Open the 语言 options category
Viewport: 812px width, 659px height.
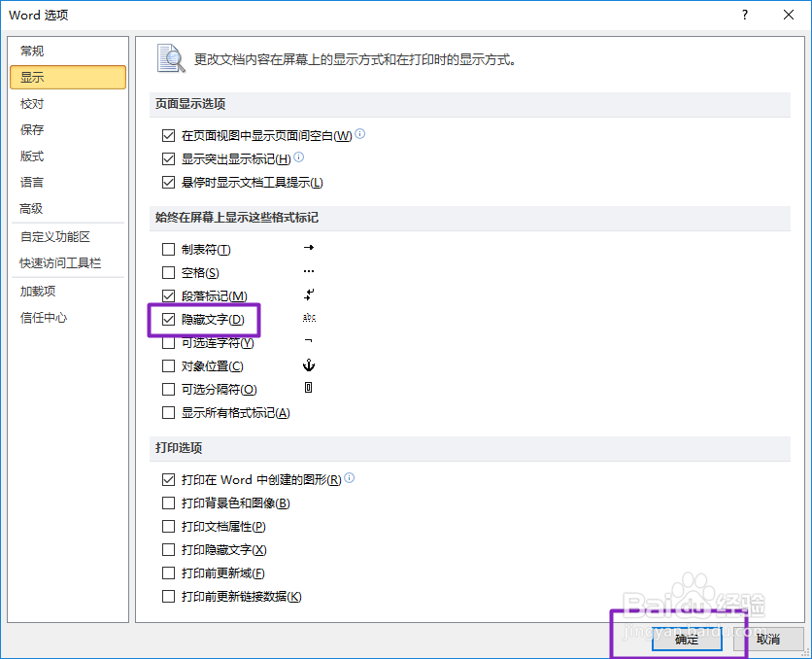(x=68, y=183)
